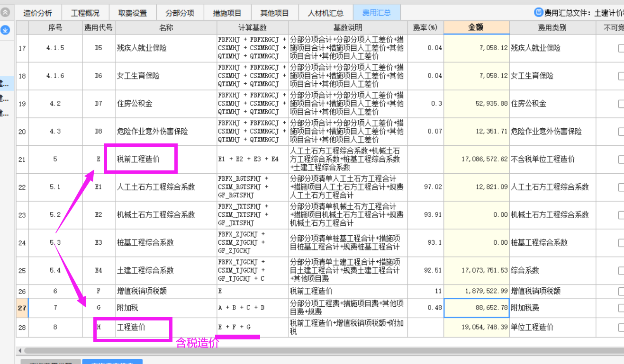Screen dimensions: 624x364
Task: Click the double-chevron collapse icon at top left
Action: click(5, 13)
